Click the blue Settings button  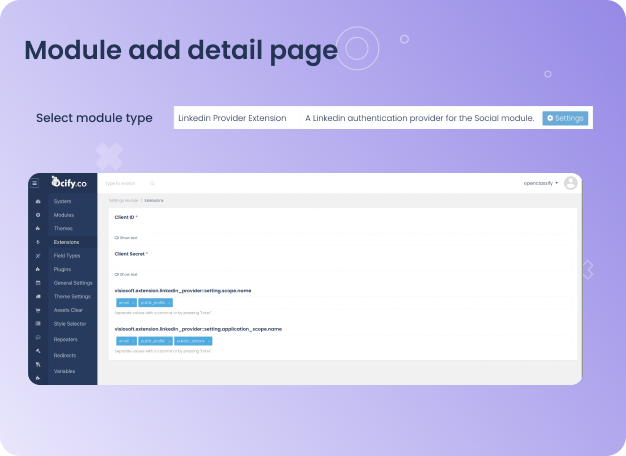click(565, 118)
